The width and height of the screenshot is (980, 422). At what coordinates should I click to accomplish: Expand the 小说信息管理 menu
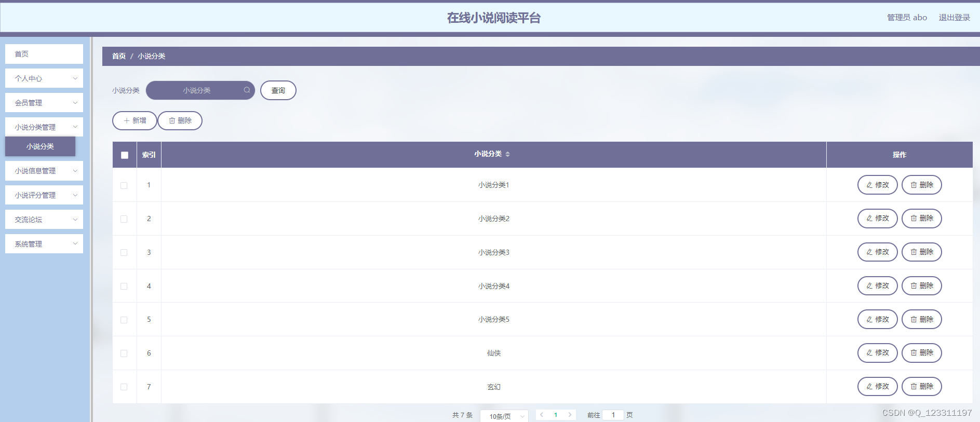point(44,171)
